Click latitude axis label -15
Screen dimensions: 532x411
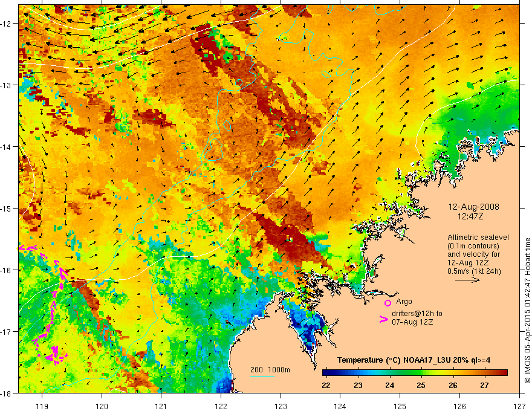(x=7, y=208)
